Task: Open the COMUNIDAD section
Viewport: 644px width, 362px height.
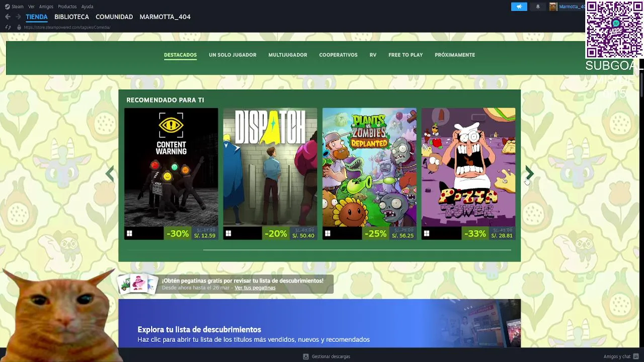Action: [x=114, y=17]
